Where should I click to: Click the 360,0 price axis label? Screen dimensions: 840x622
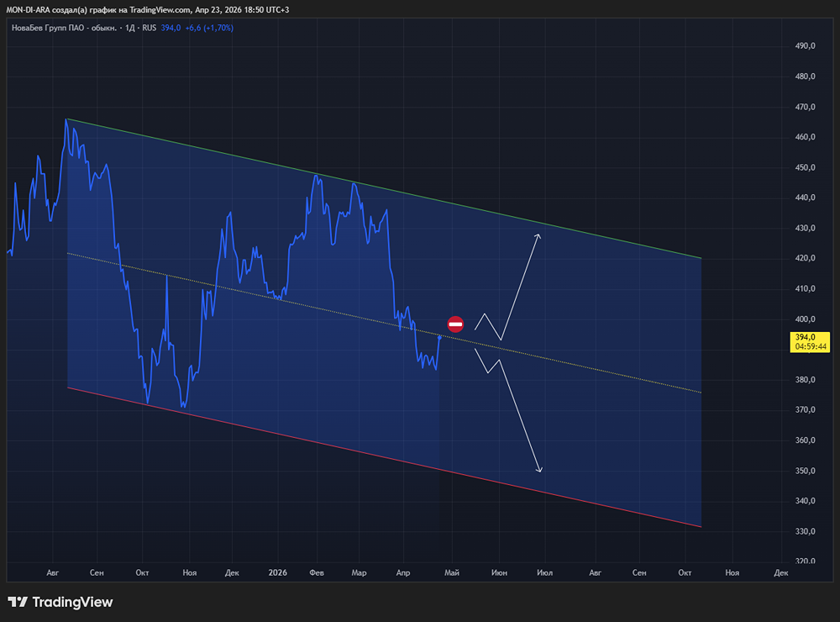tap(806, 440)
